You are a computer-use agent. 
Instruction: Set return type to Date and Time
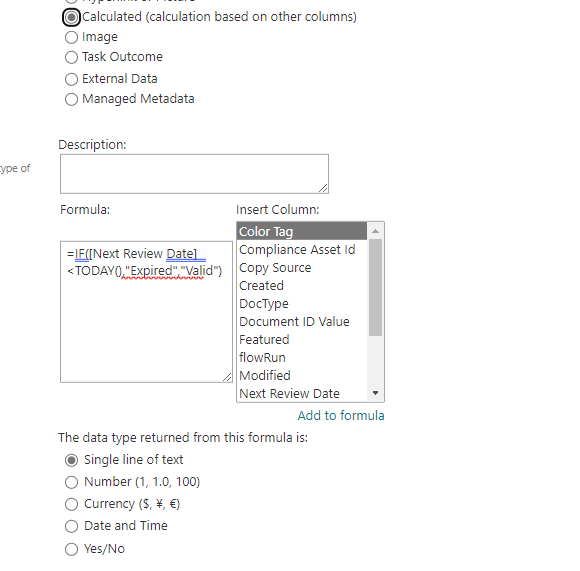[71, 526]
